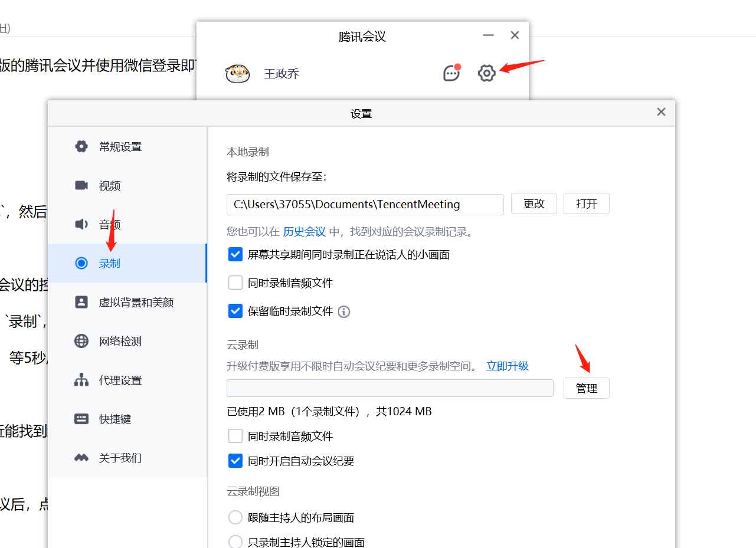This screenshot has width=756, height=548.
Task: Open 视频 video settings
Action: tap(110, 186)
